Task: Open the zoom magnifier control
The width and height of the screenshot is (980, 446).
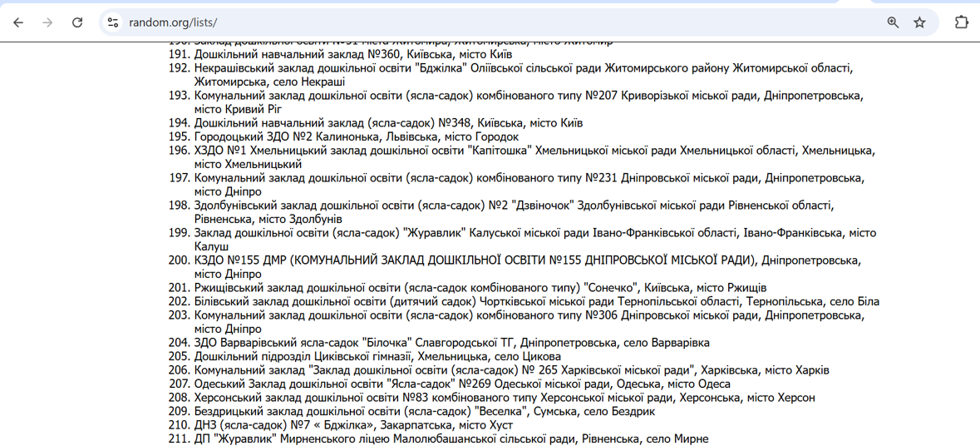Action: pyautogui.click(x=893, y=22)
